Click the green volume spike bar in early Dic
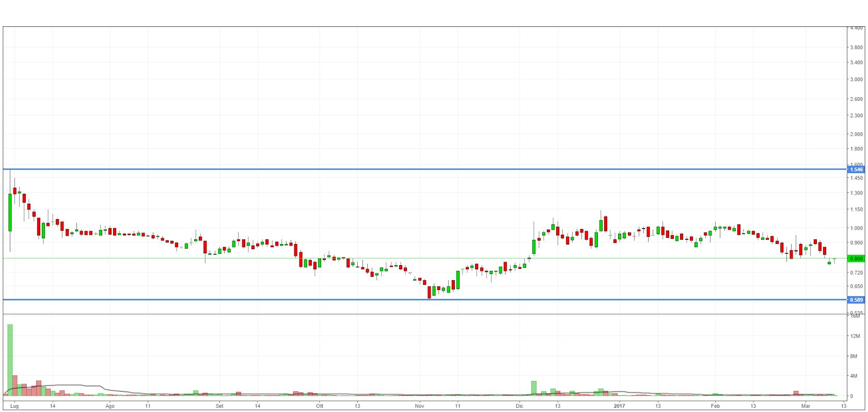This screenshot has width=868, height=412. [534, 389]
